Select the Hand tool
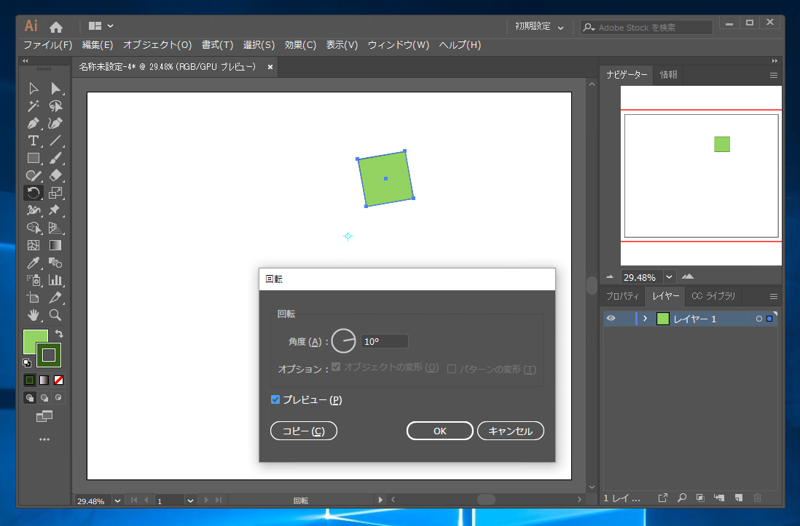The width and height of the screenshot is (800, 526). point(33,315)
